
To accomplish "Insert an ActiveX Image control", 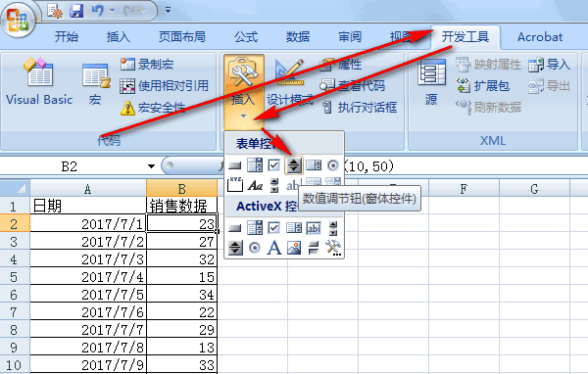I will click(294, 248).
